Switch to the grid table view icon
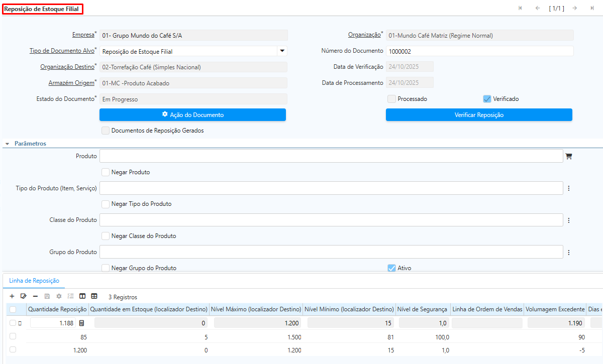 point(94,297)
